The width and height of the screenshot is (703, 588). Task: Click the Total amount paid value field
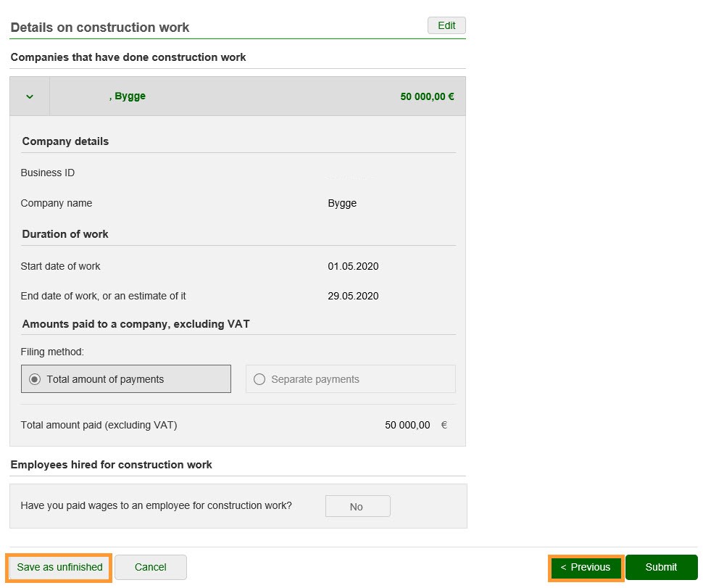(407, 425)
